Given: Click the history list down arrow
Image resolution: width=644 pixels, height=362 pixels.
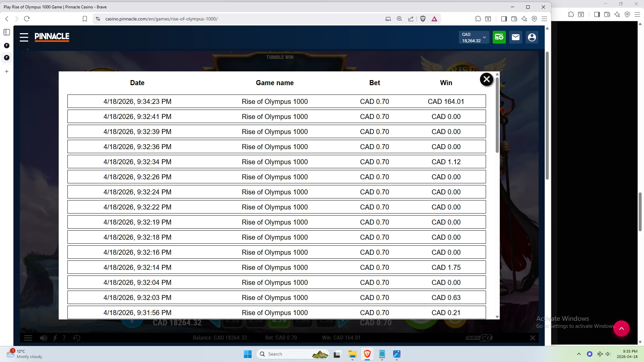Looking at the screenshot, I should [497, 317].
